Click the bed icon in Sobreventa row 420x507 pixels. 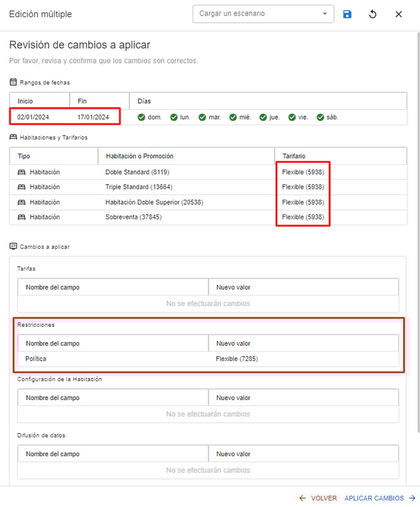point(21,217)
